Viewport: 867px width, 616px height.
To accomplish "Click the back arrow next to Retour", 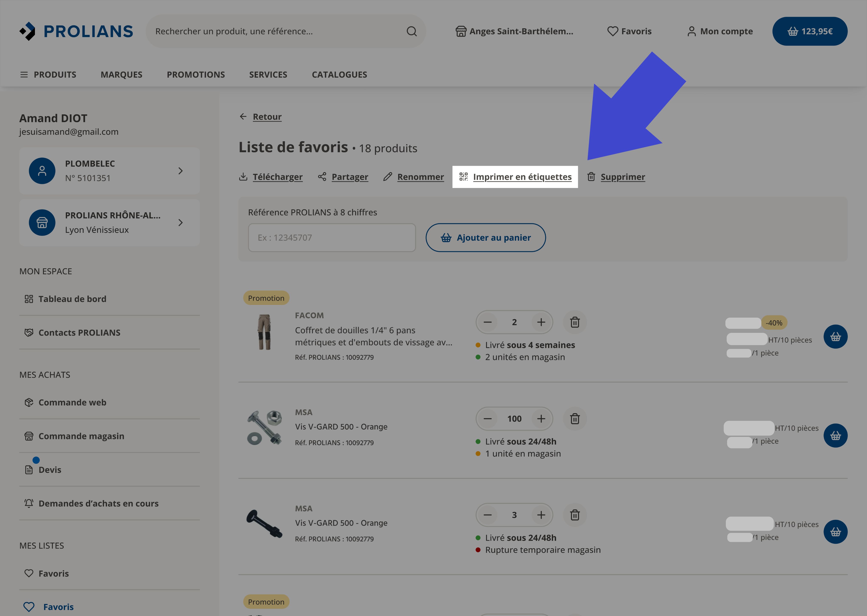I will tap(243, 117).
